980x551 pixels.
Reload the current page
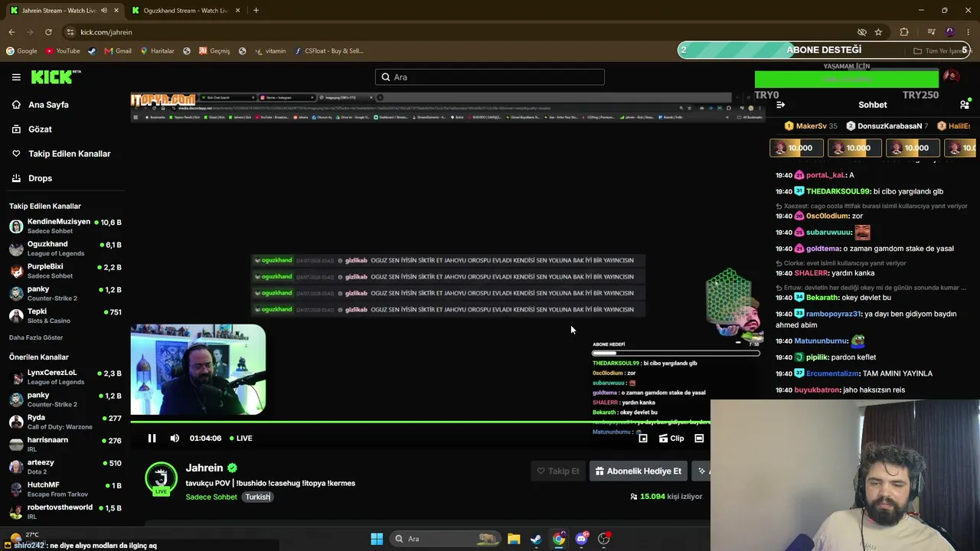point(48,32)
